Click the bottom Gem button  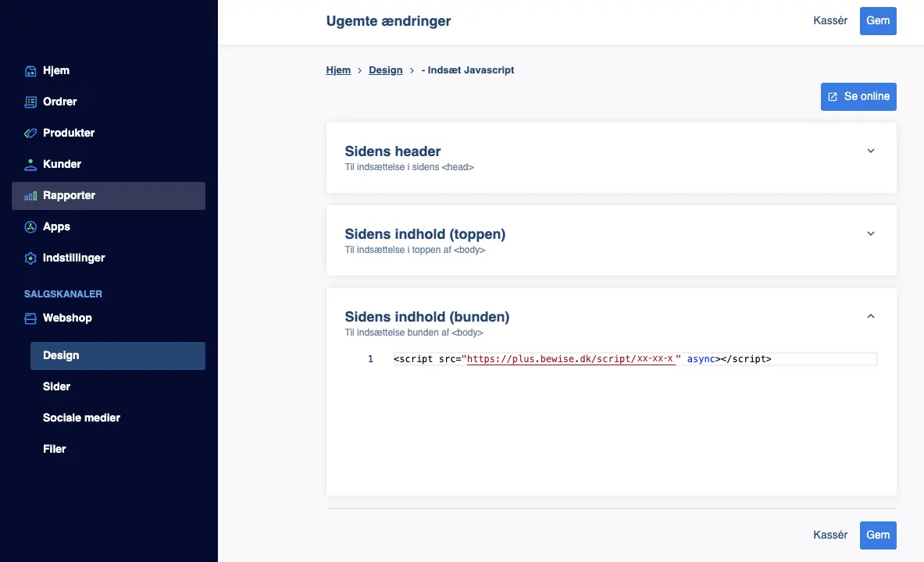[877, 535]
